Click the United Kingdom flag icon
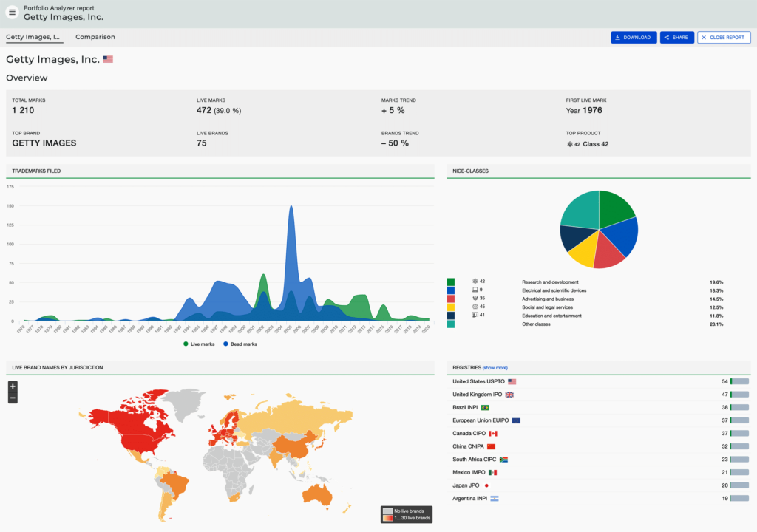Image resolution: width=757 pixels, height=532 pixels. pyautogui.click(x=509, y=395)
